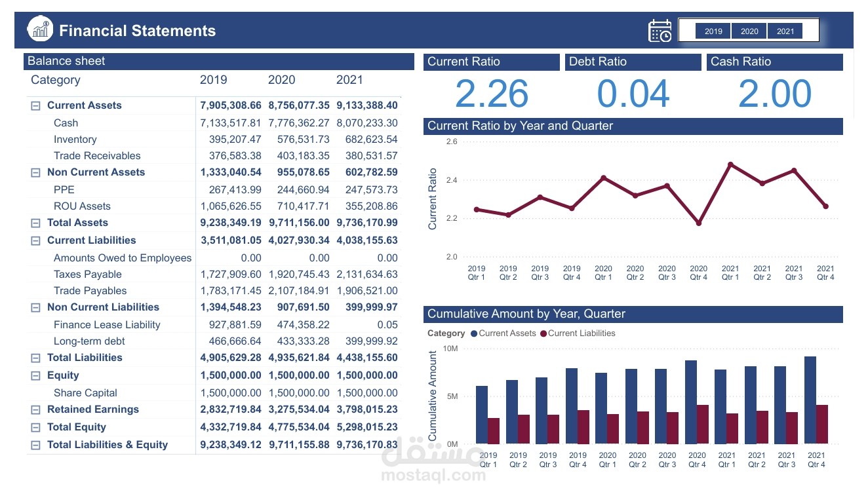The height and width of the screenshot is (494, 868).
Task: Filter dashboard to year 2021
Action: coord(785,31)
